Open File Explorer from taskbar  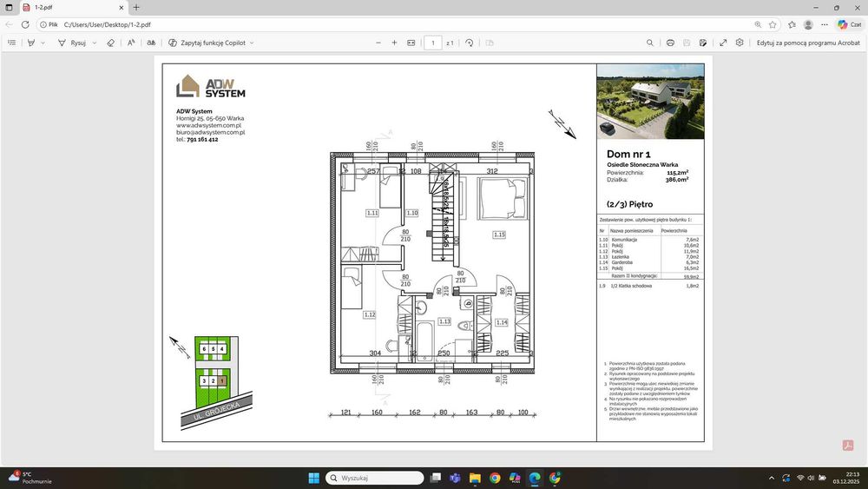coord(475,478)
